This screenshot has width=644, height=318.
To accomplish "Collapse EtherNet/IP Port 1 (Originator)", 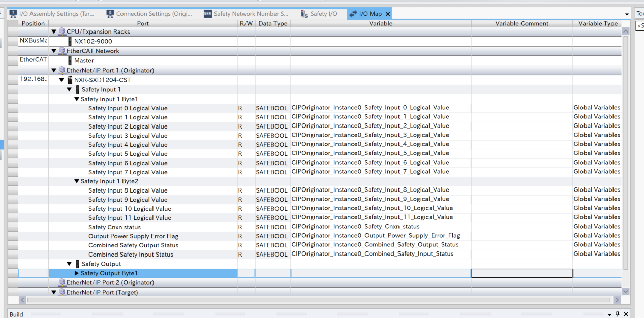I will point(54,71).
